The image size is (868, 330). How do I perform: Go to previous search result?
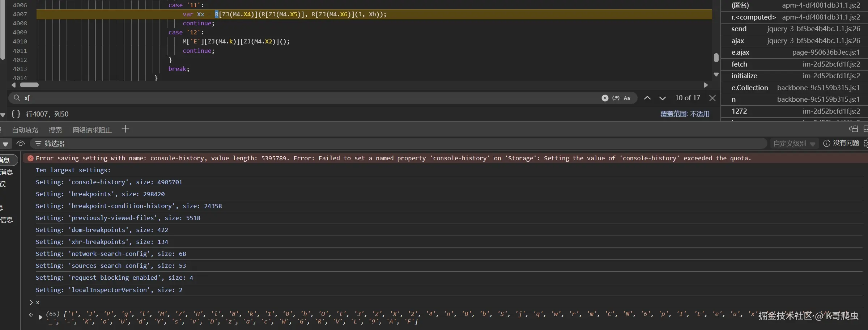647,98
